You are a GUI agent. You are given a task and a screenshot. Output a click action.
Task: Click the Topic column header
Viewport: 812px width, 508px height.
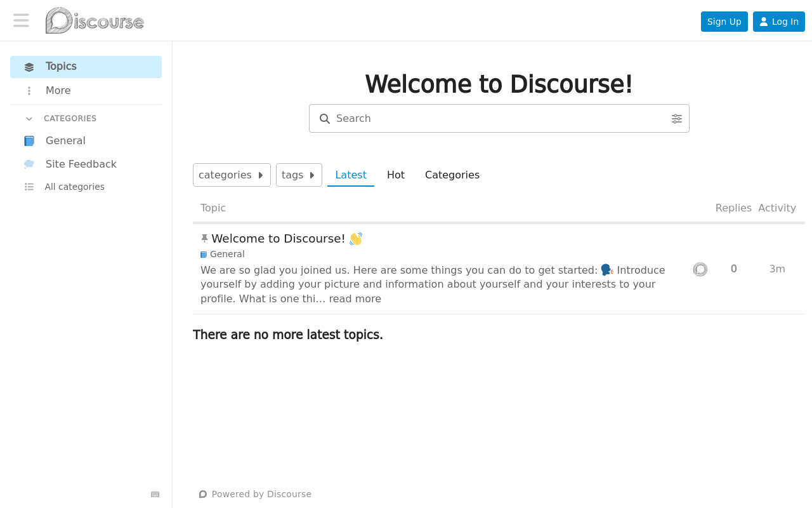(x=213, y=208)
